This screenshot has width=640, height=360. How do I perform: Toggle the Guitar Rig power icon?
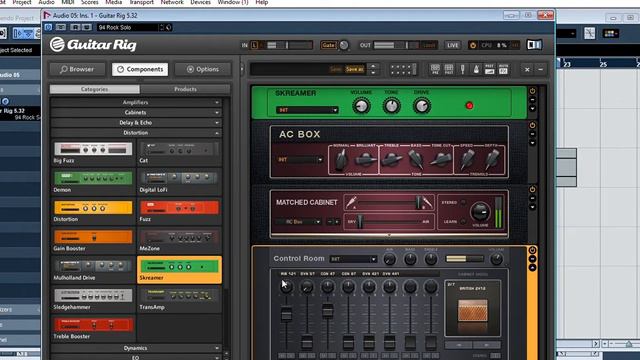point(473,45)
